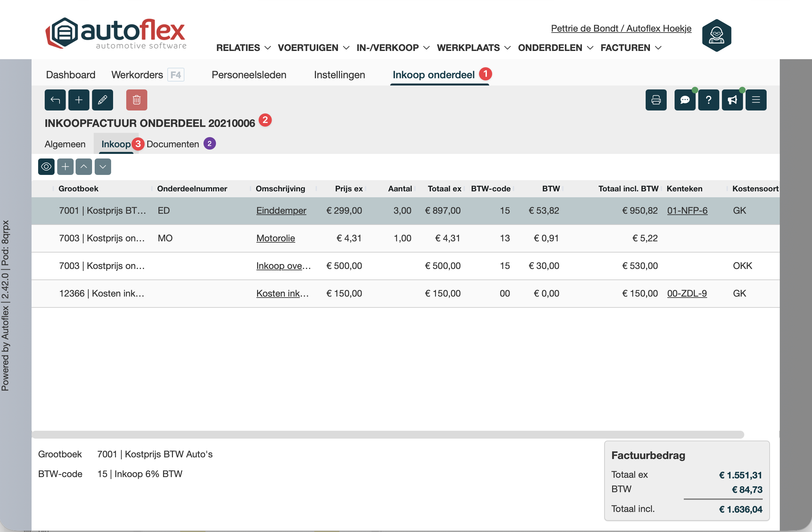Expand the ONDERDELEN menu

(x=556, y=48)
